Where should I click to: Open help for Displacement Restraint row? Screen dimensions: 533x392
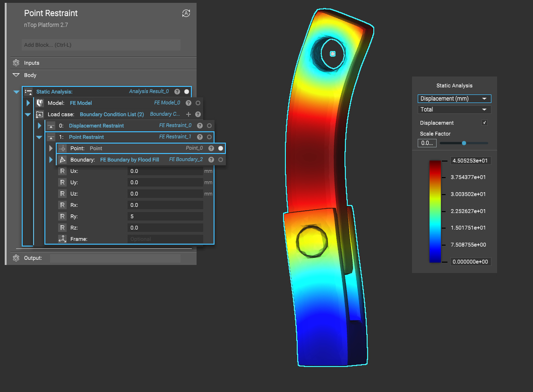(x=200, y=126)
